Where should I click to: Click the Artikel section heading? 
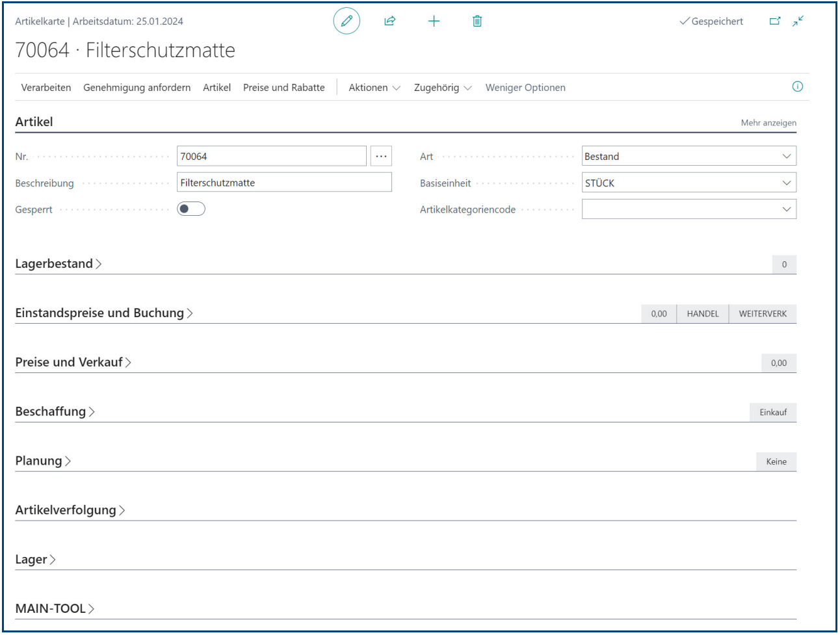[x=34, y=122]
